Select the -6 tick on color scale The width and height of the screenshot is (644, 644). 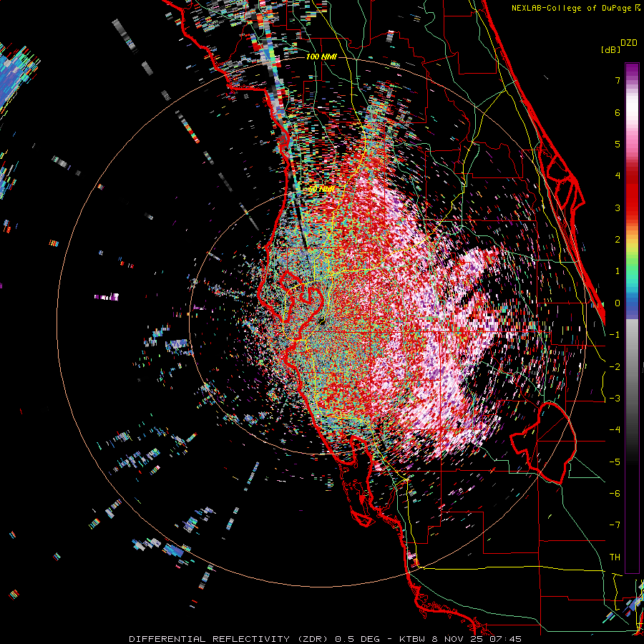click(x=615, y=494)
